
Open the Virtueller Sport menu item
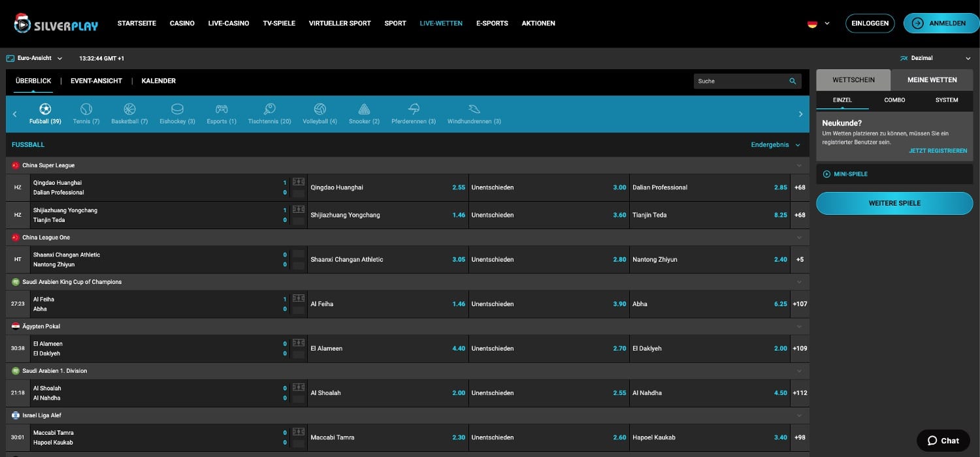click(340, 24)
